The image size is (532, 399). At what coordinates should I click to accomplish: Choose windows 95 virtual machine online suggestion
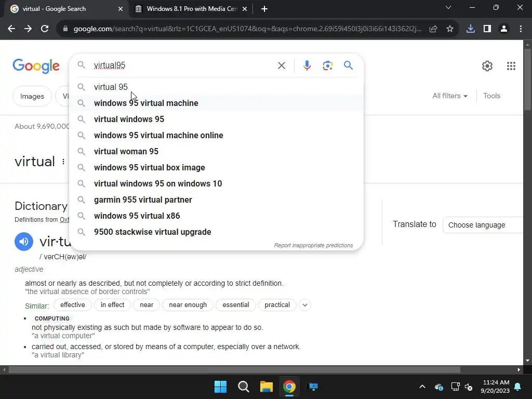tap(217, 135)
